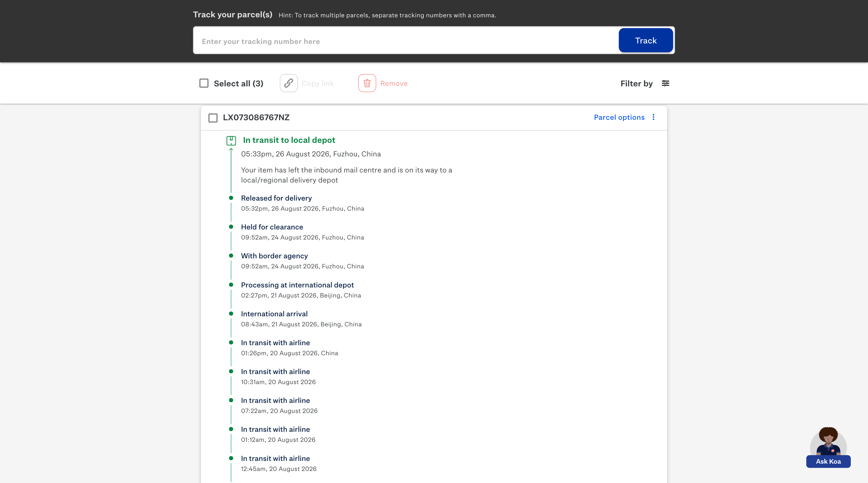Click the parcel box status icon
This screenshot has height=483, width=868.
click(x=231, y=140)
